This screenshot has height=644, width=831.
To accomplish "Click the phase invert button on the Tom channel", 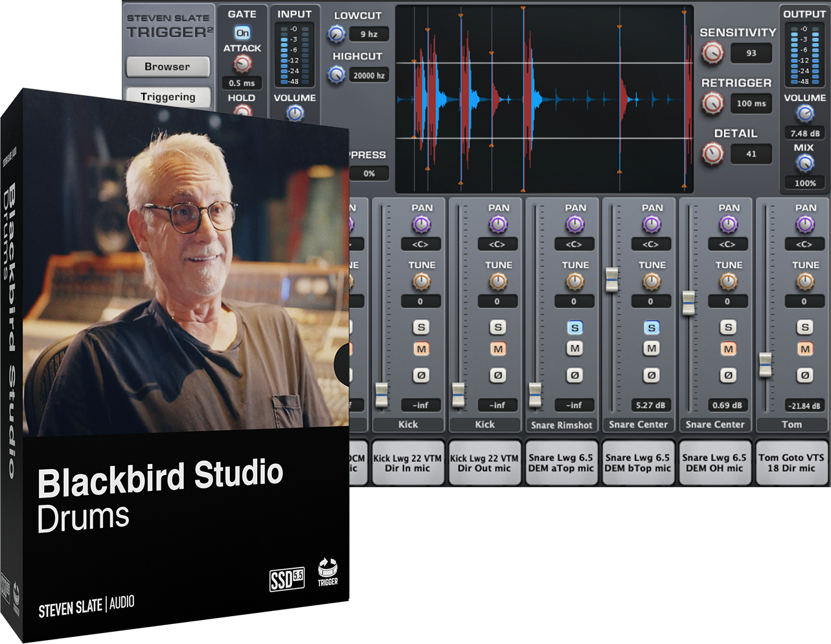I will pyautogui.click(x=804, y=375).
